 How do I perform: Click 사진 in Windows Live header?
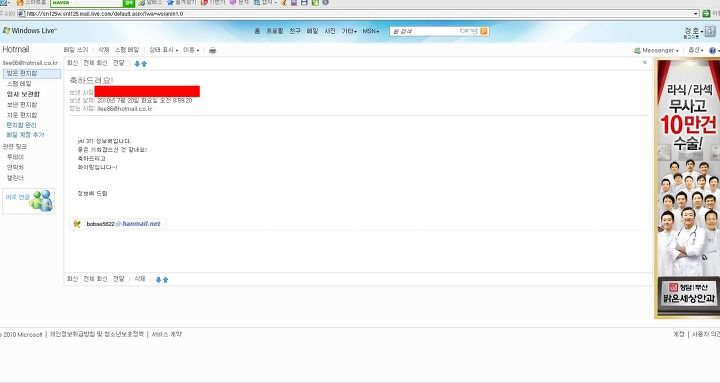330,31
